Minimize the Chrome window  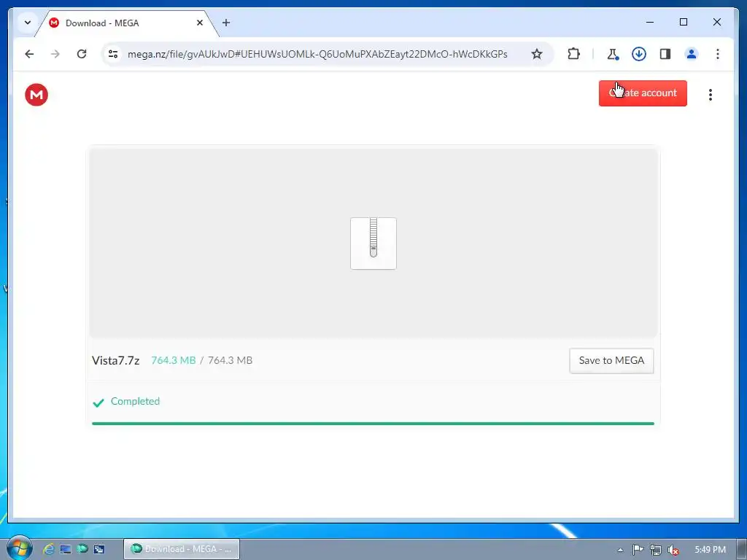(x=650, y=22)
